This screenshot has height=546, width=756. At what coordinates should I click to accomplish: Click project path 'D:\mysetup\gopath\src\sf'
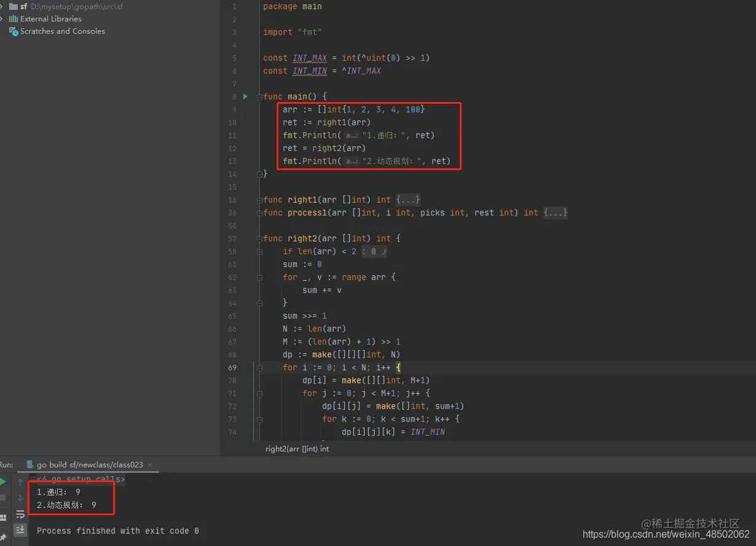point(77,6)
